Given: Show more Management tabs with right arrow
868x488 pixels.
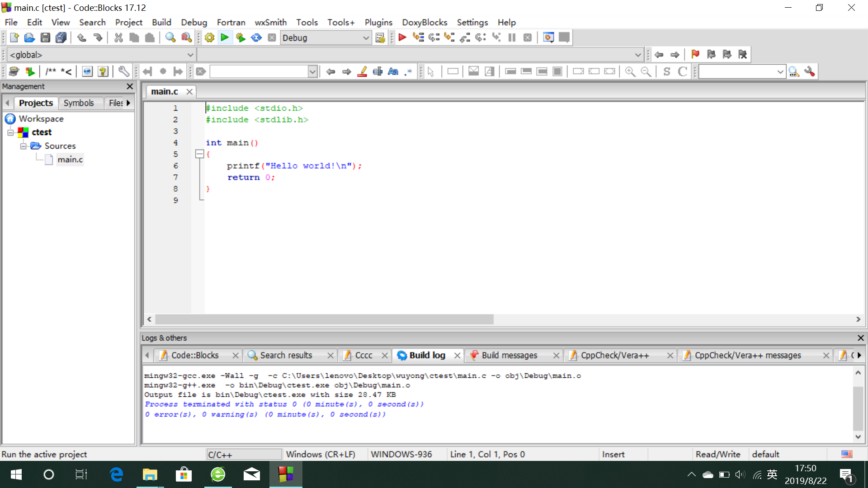Looking at the screenshot, I should tap(128, 103).
